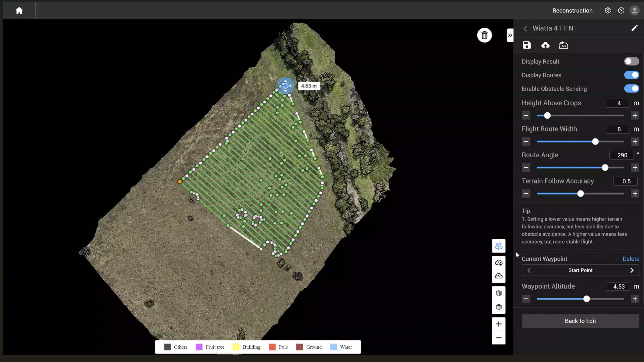Click the pencil icon to rename route
The height and width of the screenshot is (362, 644).
635,28
